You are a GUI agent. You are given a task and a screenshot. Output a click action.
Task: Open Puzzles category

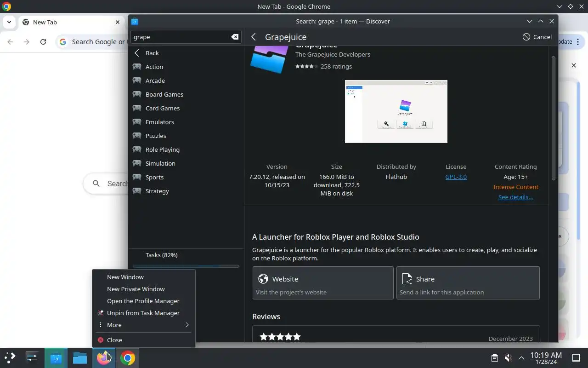187,136
